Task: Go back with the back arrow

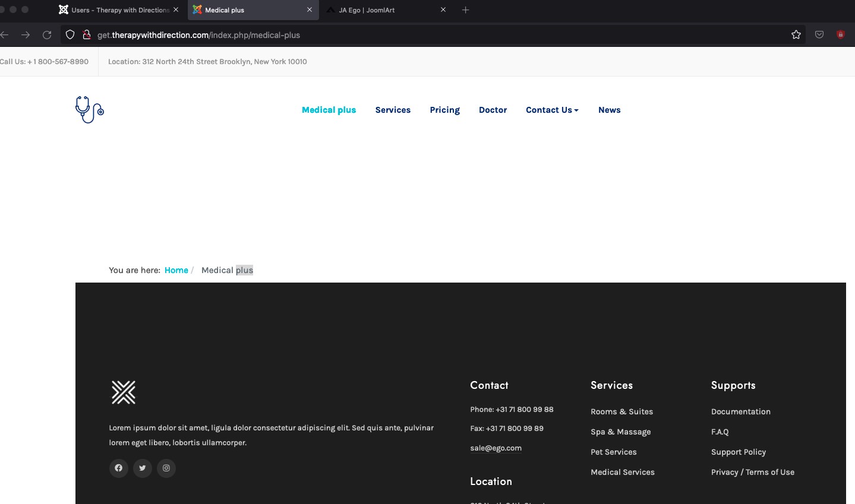Action: coord(4,35)
